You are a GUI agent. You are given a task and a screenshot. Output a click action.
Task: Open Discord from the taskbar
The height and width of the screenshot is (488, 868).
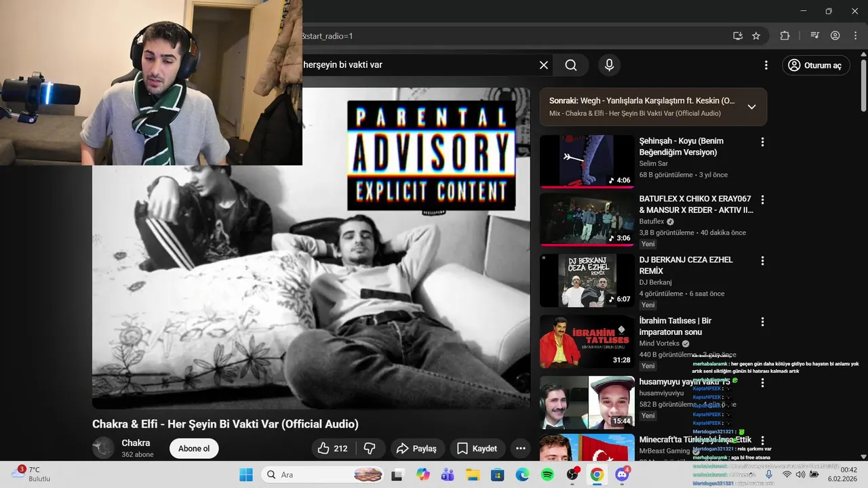[622, 475]
